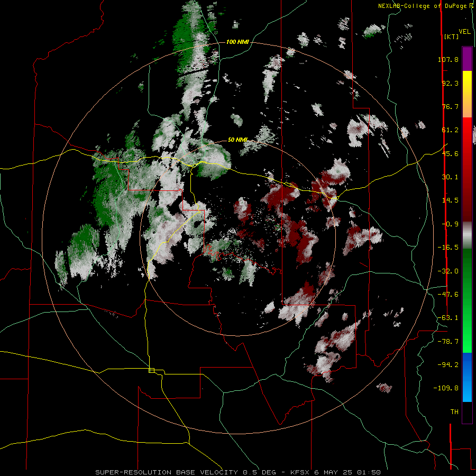The image size is (476, 476).
Task: Click the -63.1 legend value
Action: [x=448, y=318]
